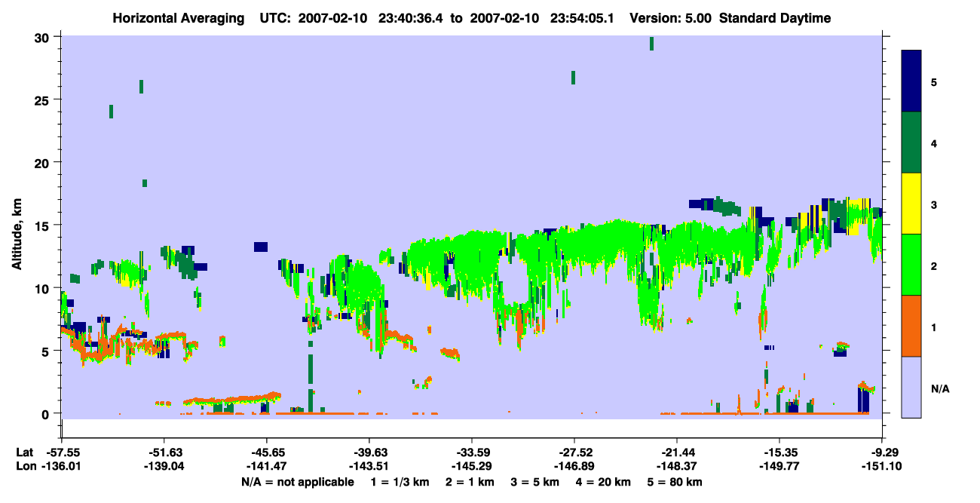Click the '3 = 5 km' legend entry

pyautogui.click(x=537, y=482)
